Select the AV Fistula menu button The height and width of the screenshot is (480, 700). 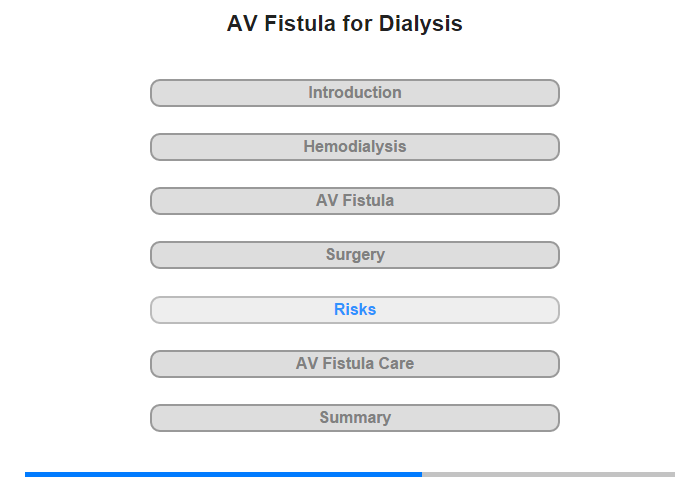point(354,201)
